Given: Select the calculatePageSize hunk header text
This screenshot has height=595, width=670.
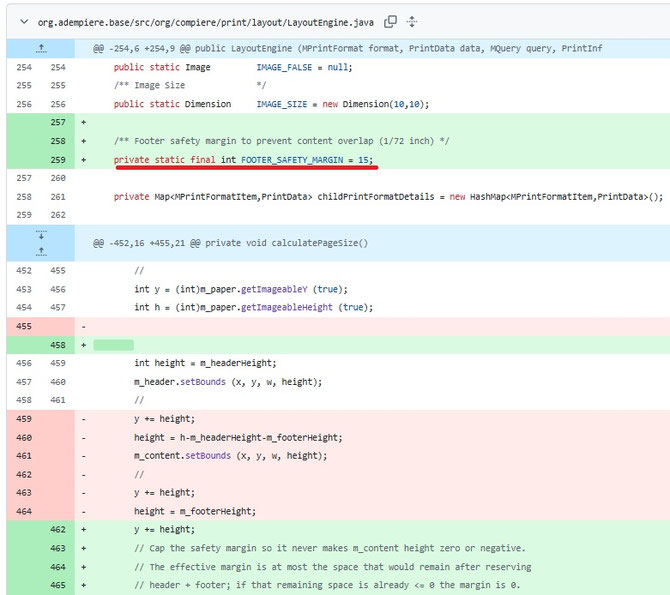Looking at the screenshot, I should 230,243.
